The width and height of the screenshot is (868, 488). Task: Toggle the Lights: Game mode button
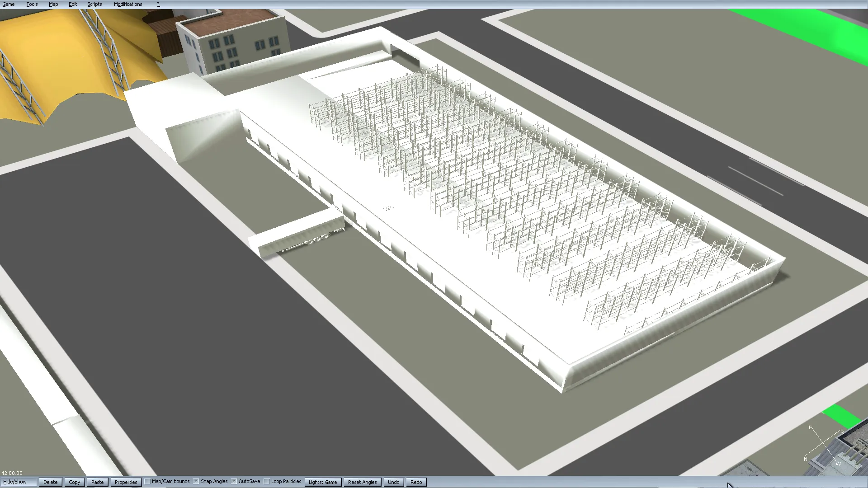[323, 482]
